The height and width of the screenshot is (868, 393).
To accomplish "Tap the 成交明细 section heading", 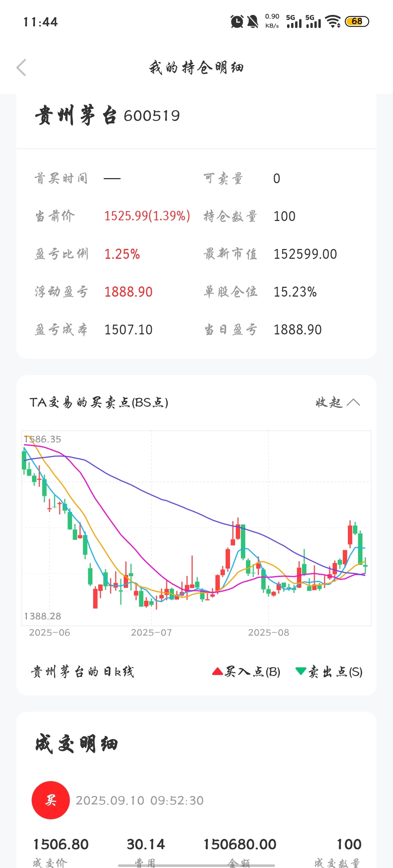I will click(x=76, y=744).
